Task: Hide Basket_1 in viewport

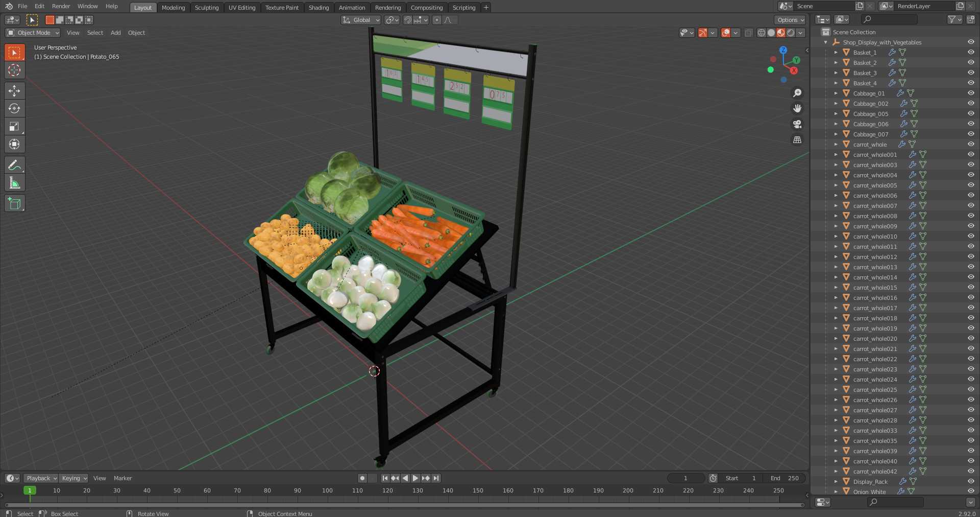Action: [971, 52]
